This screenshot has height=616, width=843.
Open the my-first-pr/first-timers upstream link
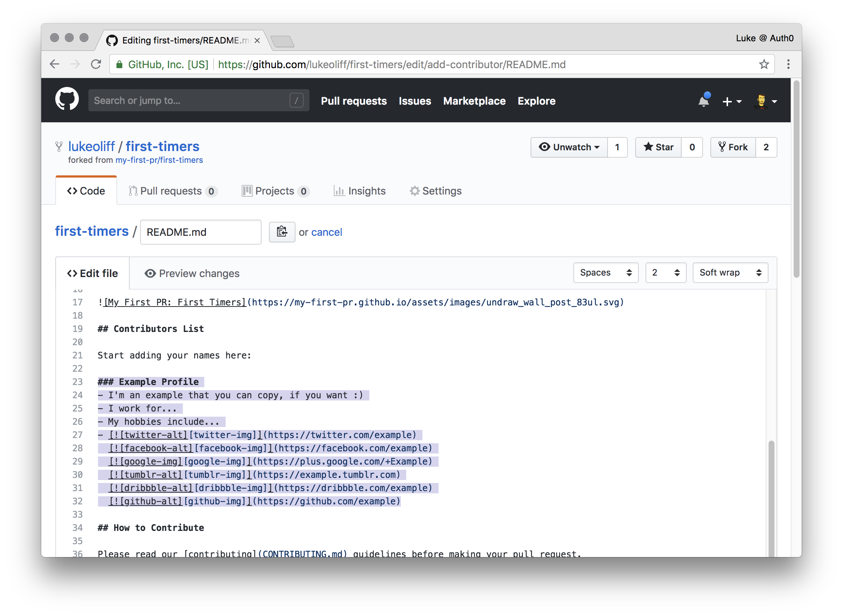click(159, 160)
